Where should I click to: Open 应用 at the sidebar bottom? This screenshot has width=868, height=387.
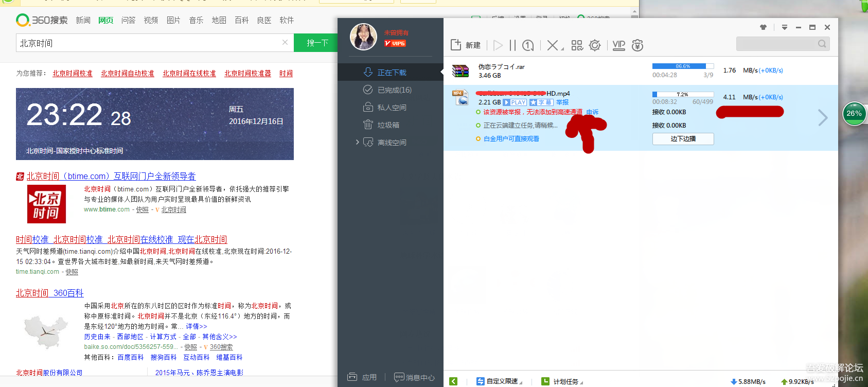(362, 377)
